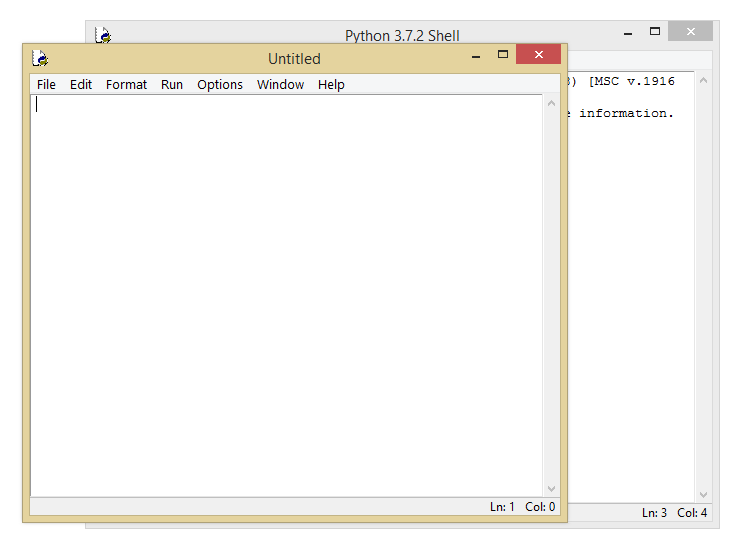
Task: Open the Run menu
Action: point(172,85)
